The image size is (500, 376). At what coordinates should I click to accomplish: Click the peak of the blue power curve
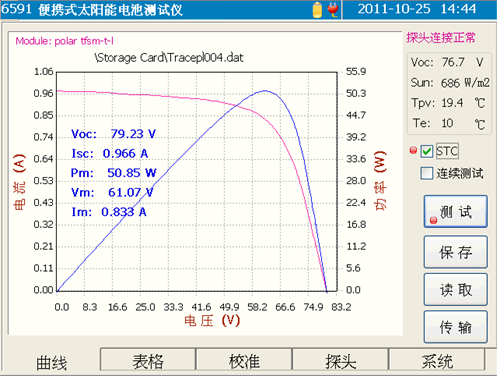coord(265,91)
